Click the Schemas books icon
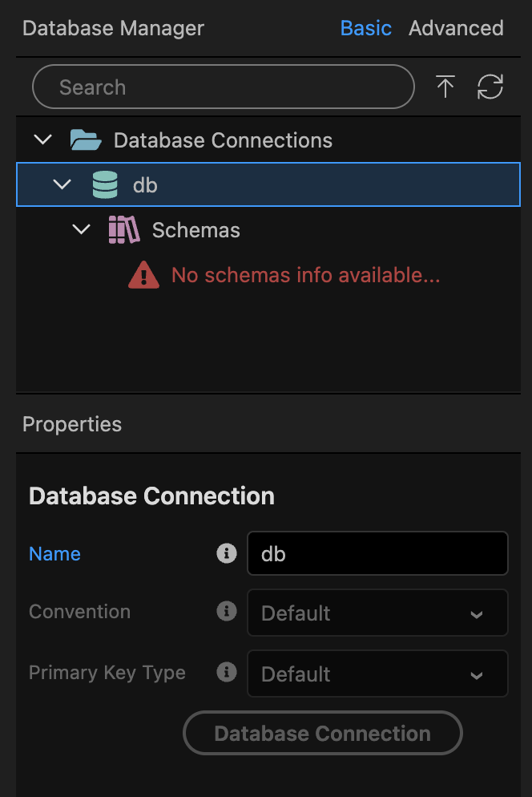This screenshot has width=532, height=797. point(123,230)
